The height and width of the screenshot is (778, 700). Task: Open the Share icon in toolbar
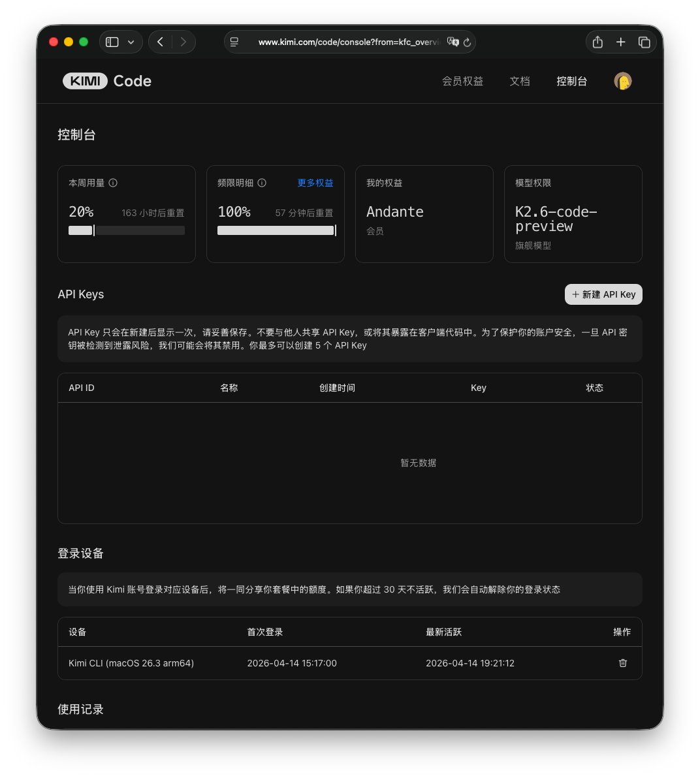[x=597, y=42]
